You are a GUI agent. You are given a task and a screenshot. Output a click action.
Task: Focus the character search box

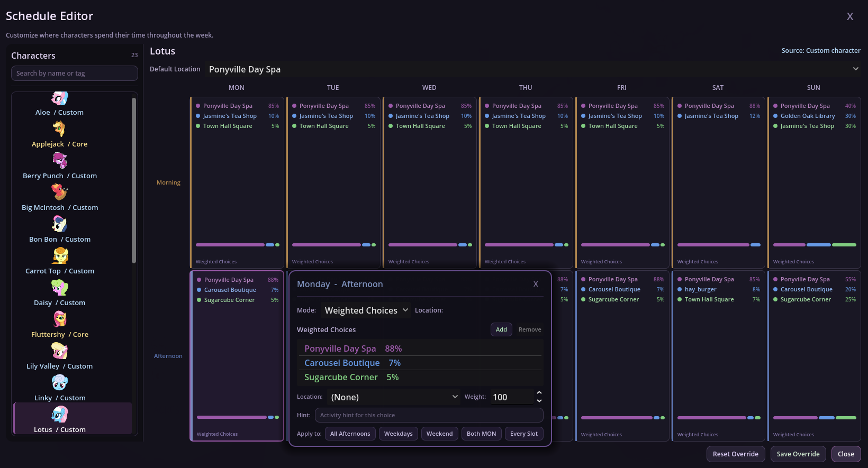75,74
